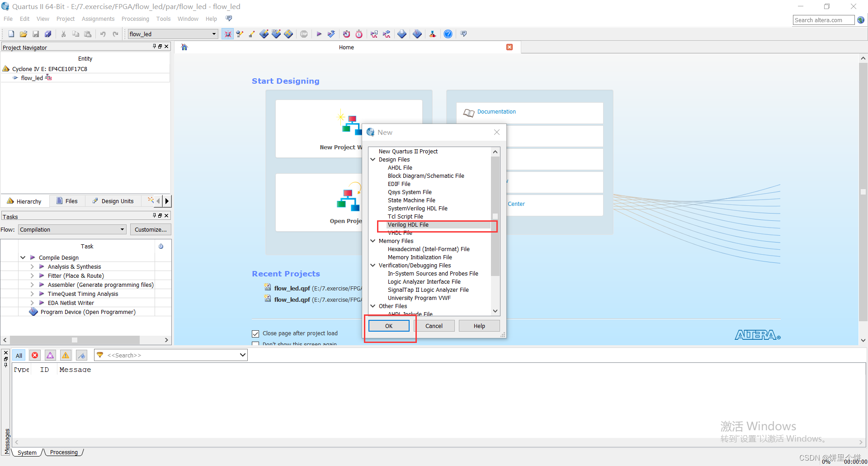Click the Documentation book icon
The height and width of the screenshot is (466, 868).
(x=469, y=112)
